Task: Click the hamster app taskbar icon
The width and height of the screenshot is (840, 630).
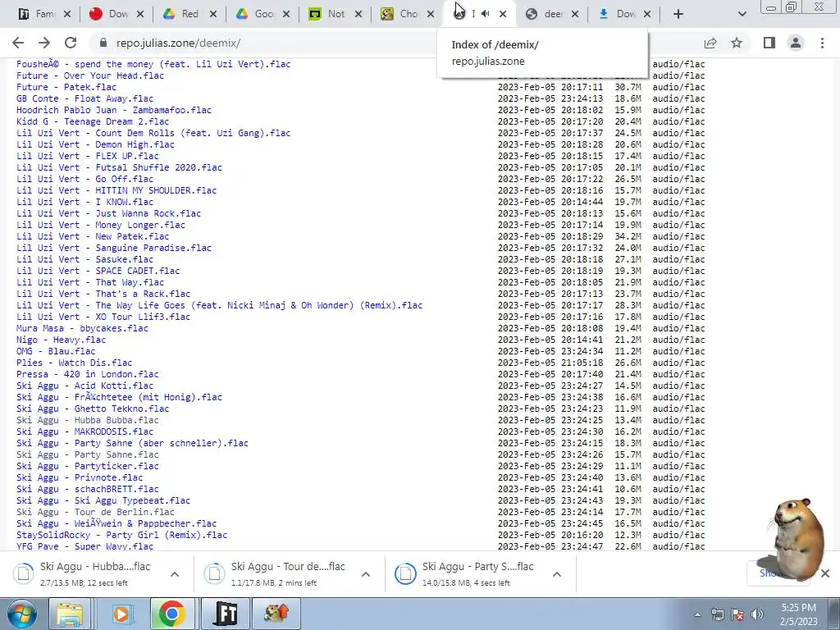Action: (276, 614)
